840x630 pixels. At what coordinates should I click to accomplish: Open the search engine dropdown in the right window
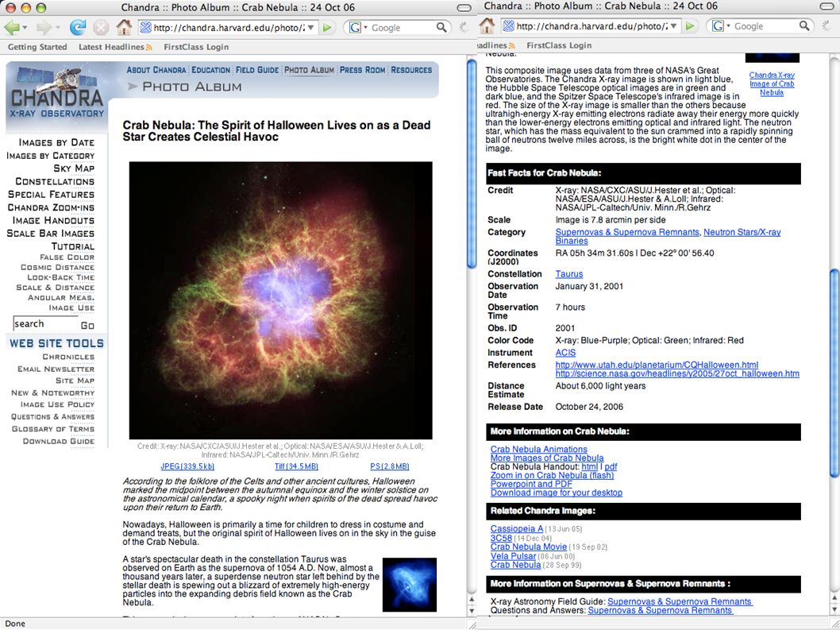point(729,25)
